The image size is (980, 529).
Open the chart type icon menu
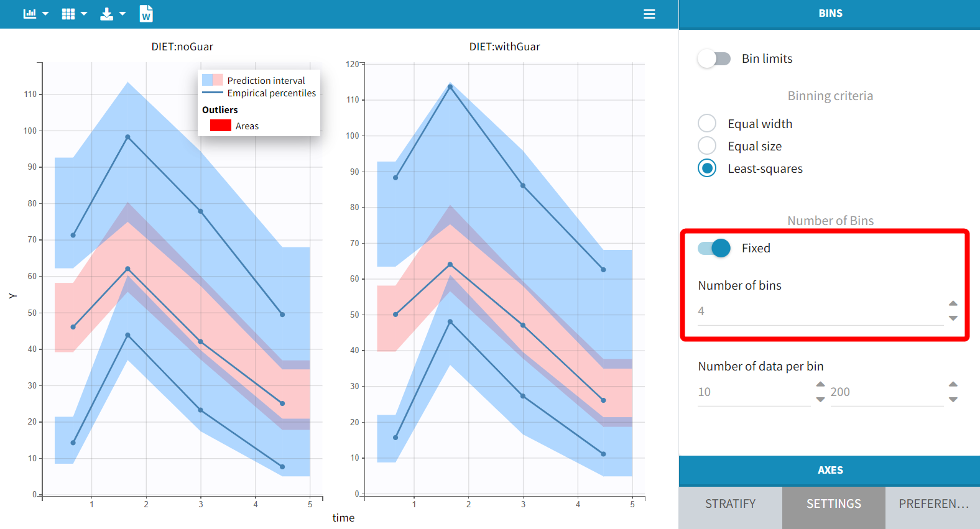[x=29, y=14]
